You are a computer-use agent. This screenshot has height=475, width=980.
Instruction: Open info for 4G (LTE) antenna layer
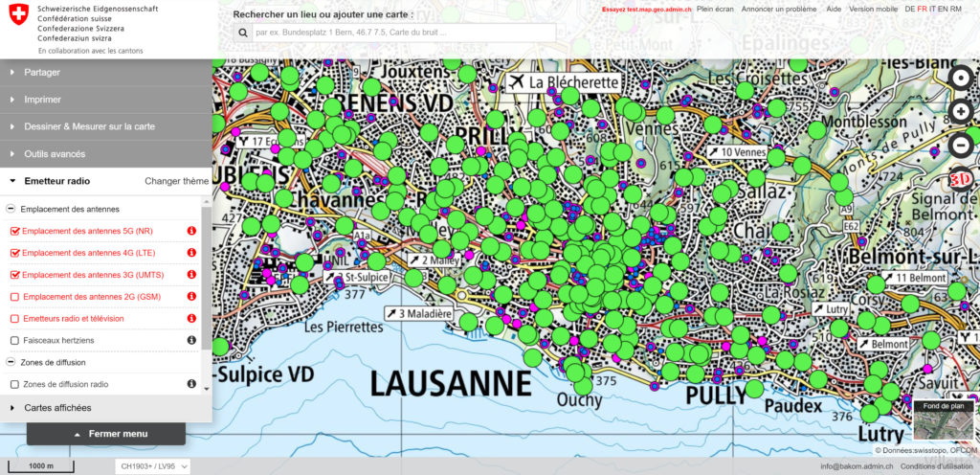(x=191, y=253)
